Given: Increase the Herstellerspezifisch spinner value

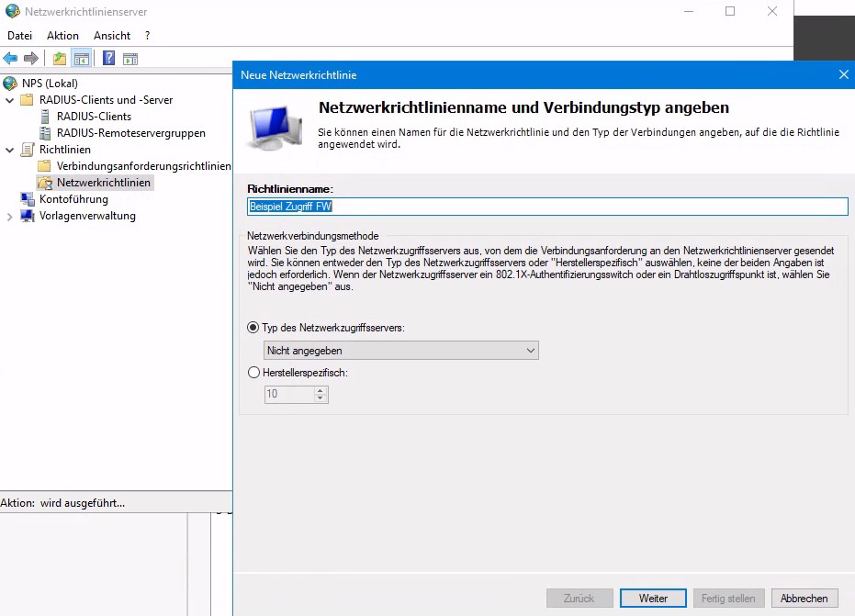Looking at the screenshot, I should [321, 390].
